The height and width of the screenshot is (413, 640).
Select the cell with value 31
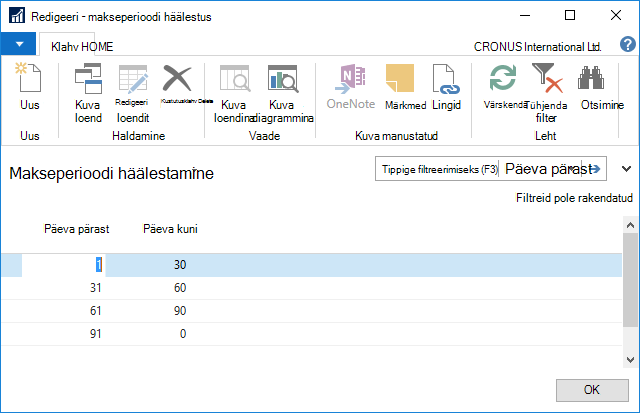[x=96, y=288]
